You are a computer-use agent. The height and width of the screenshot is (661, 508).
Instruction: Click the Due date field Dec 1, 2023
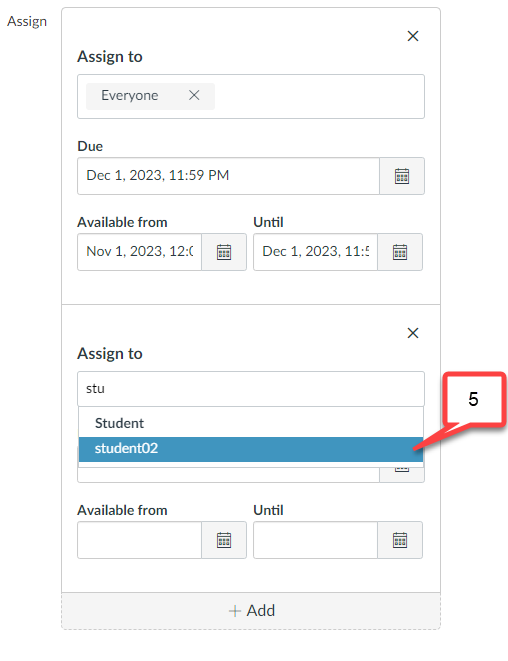point(228,176)
